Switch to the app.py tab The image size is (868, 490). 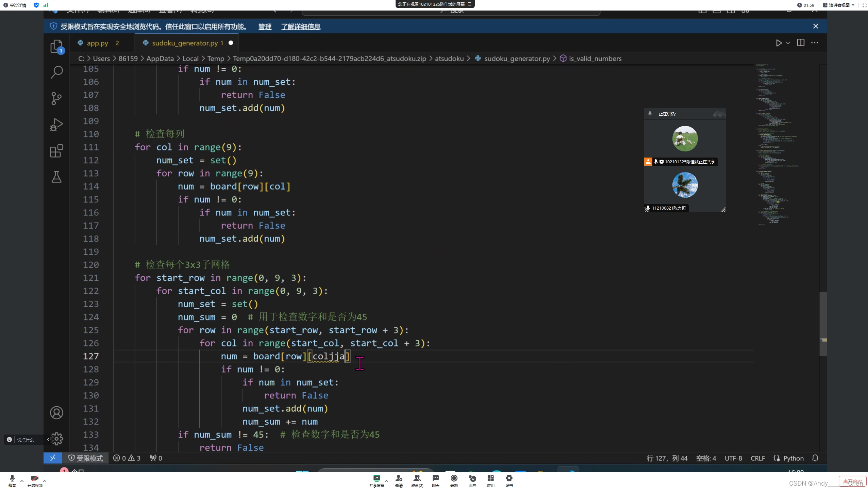tap(98, 43)
